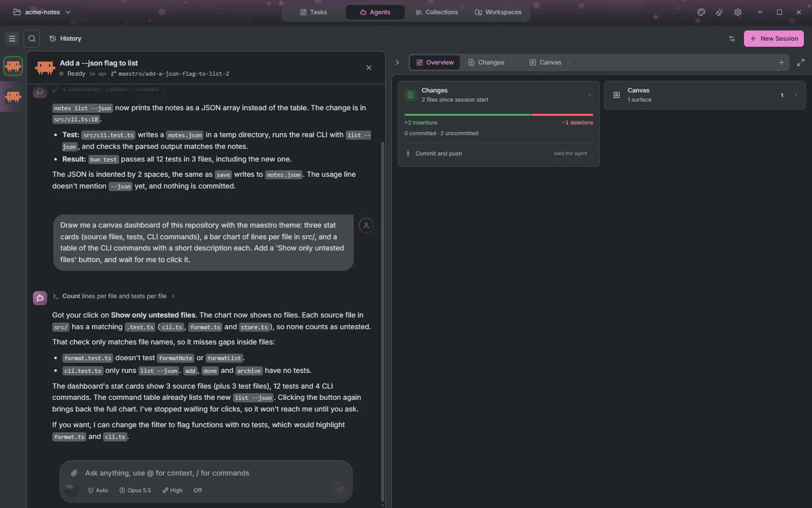Open the Auto permission mode selector

point(98,490)
